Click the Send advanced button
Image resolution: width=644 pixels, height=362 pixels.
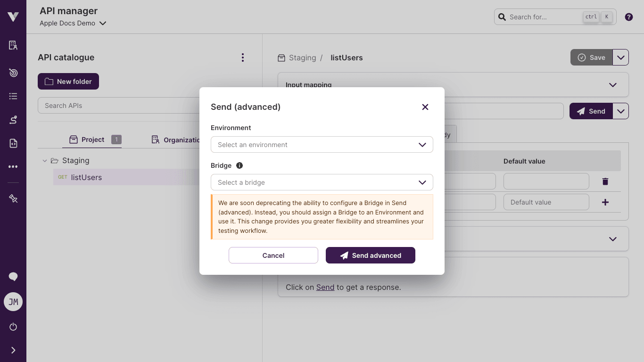point(371,255)
